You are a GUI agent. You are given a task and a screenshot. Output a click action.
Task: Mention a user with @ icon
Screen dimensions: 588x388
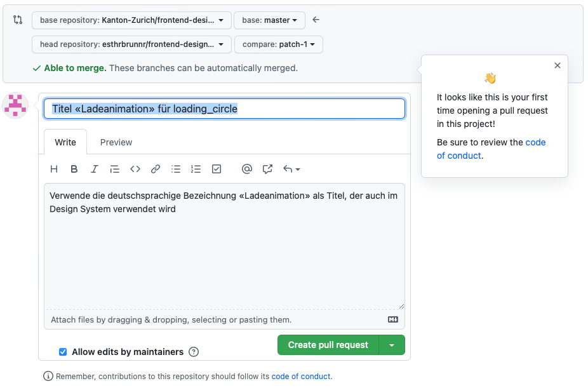[x=247, y=169]
